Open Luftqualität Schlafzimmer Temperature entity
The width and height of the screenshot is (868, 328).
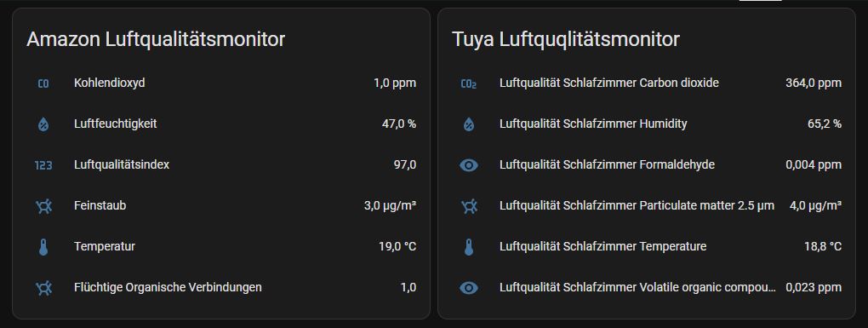[647, 246]
